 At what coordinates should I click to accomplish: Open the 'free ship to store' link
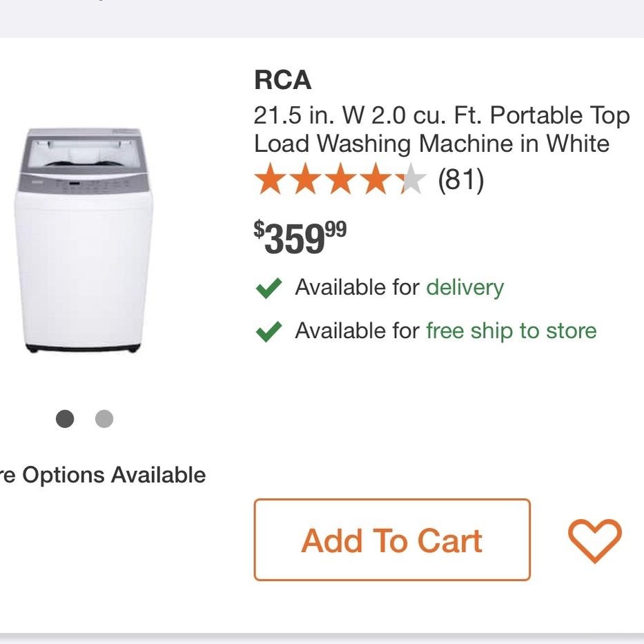pos(511,331)
